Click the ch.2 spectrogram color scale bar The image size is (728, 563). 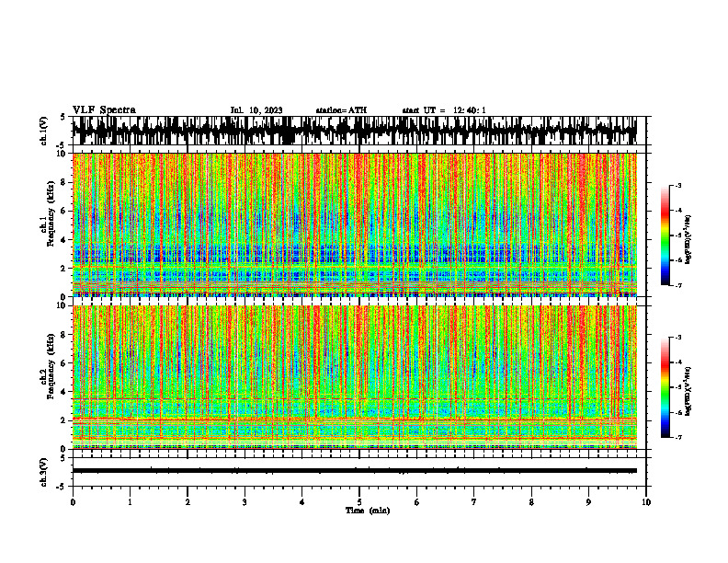(665, 387)
